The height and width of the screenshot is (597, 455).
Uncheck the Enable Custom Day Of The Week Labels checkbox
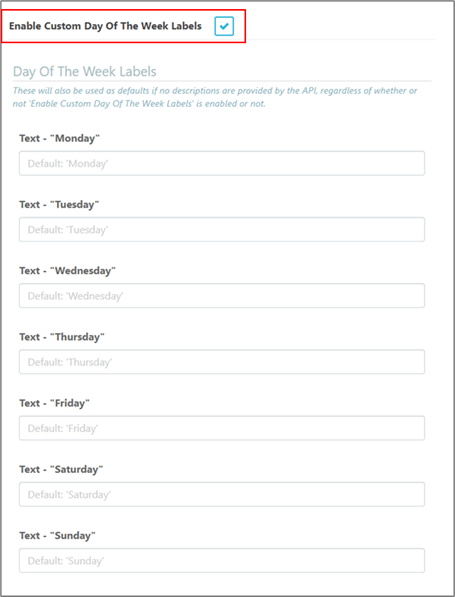click(x=224, y=26)
